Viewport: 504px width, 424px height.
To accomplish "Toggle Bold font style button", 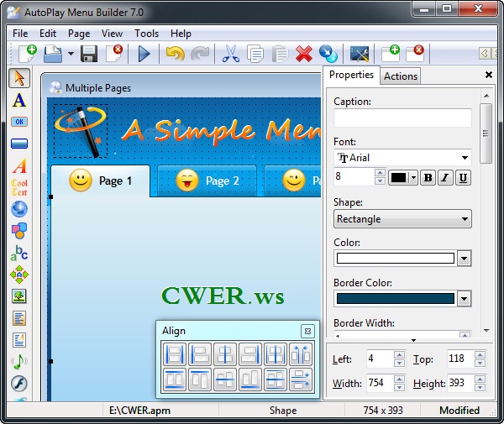I will point(428,177).
